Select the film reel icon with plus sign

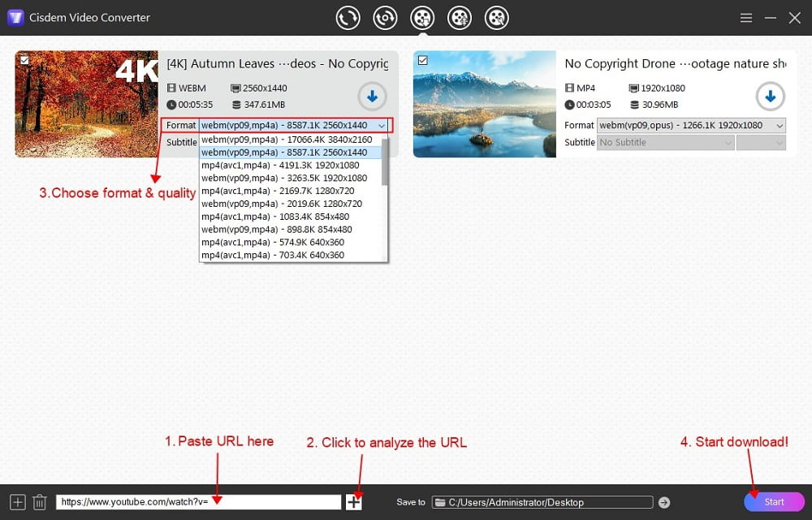(460, 17)
